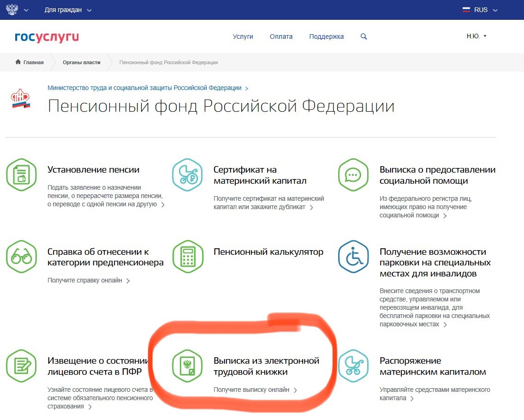This screenshot has height=420, width=524.
Task: Click the wheelchair disabled parking icon
Action: tap(354, 257)
